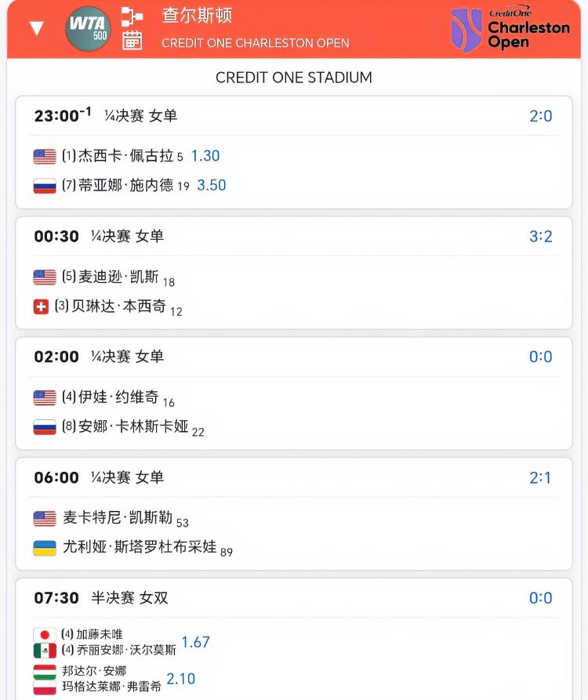The height and width of the screenshot is (700, 588).
Task: Select odds 1.30 for 杰西卡·佩古拉
Action: coord(205,156)
